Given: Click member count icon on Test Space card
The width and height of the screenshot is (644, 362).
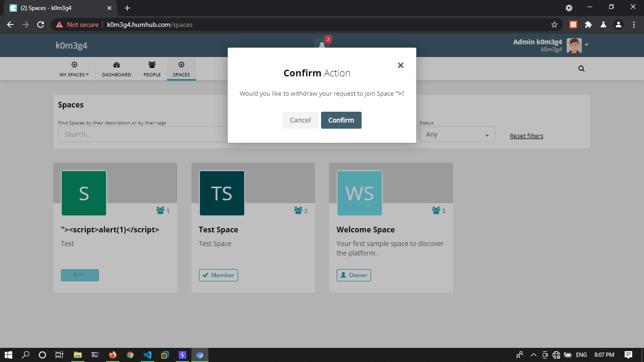Looking at the screenshot, I should (298, 210).
